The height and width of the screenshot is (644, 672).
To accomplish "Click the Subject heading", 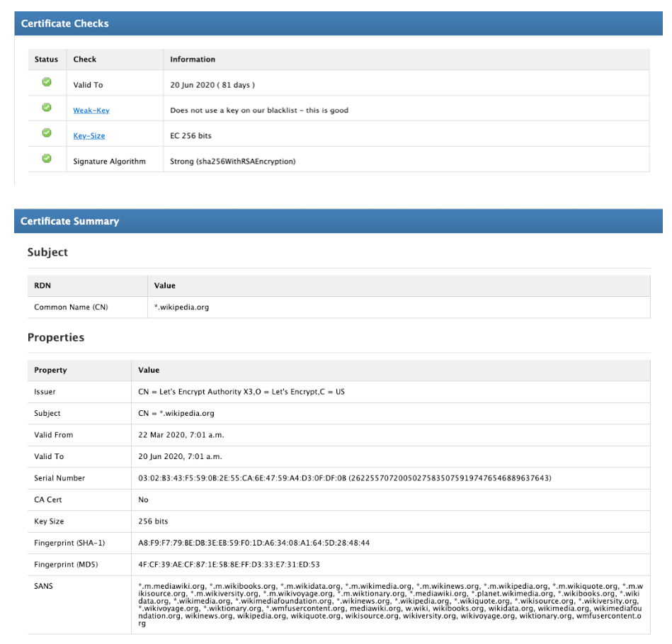I will pyautogui.click(x=47, y=252).
